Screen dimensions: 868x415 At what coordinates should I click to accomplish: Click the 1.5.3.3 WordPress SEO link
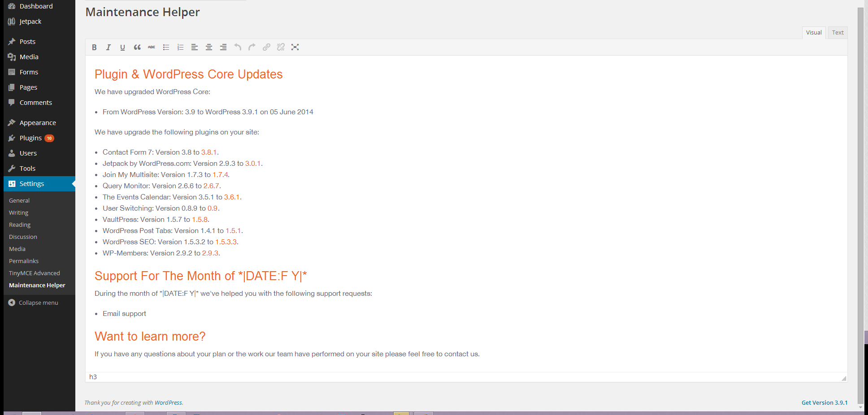(x=226, y=242)
